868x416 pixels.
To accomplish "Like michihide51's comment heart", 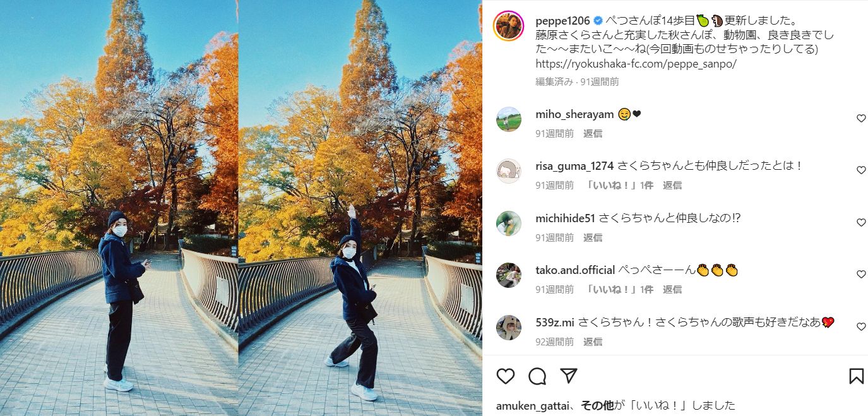I will point(861,222).
